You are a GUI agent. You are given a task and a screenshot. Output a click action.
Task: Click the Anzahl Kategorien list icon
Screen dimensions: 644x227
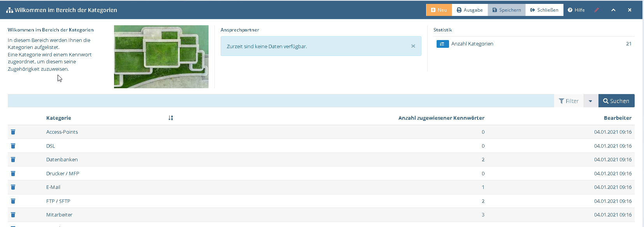point(442,44)
